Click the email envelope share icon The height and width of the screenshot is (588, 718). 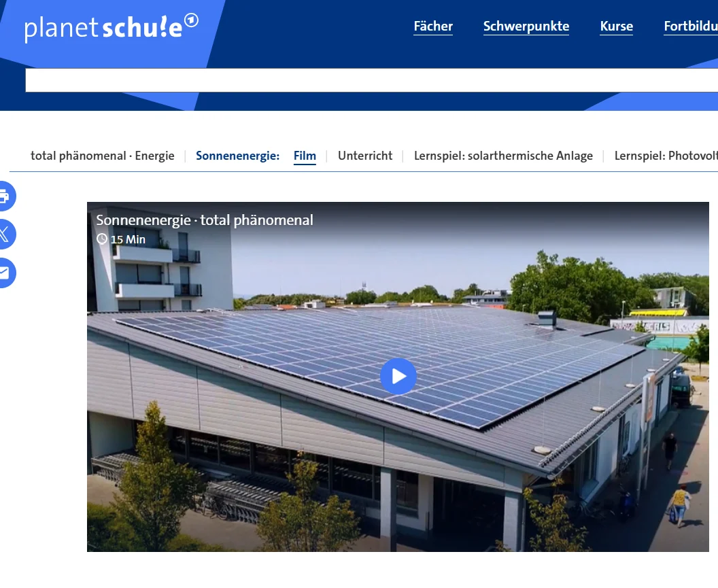click(x=5, y=273)
